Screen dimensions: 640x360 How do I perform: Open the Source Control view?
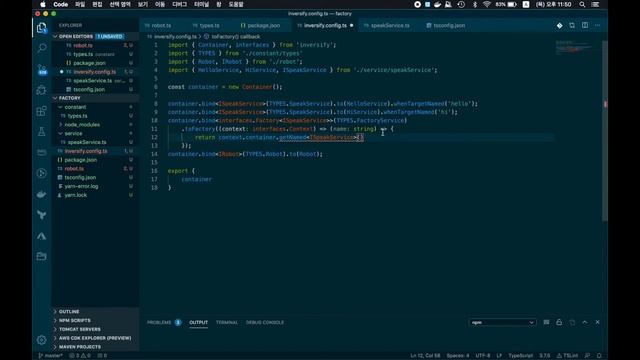(x=42, y=69)
